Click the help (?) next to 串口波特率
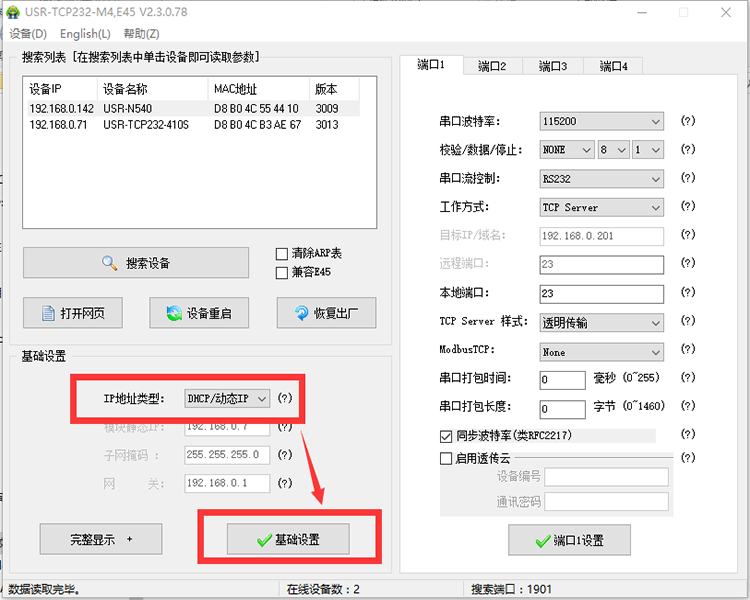This screenshot has width=750, height=600. pyautogui.click(x=687, y=121)
